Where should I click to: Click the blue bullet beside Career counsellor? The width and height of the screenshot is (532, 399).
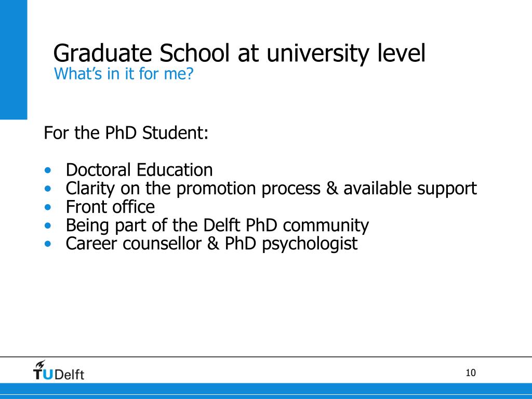[48, 244]
